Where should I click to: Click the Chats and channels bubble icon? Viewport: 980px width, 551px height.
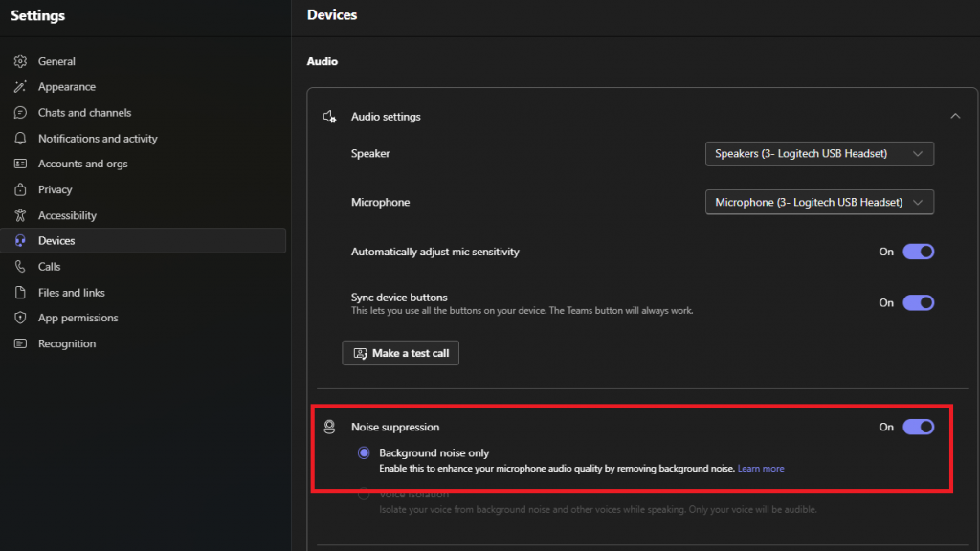[20, 113]
